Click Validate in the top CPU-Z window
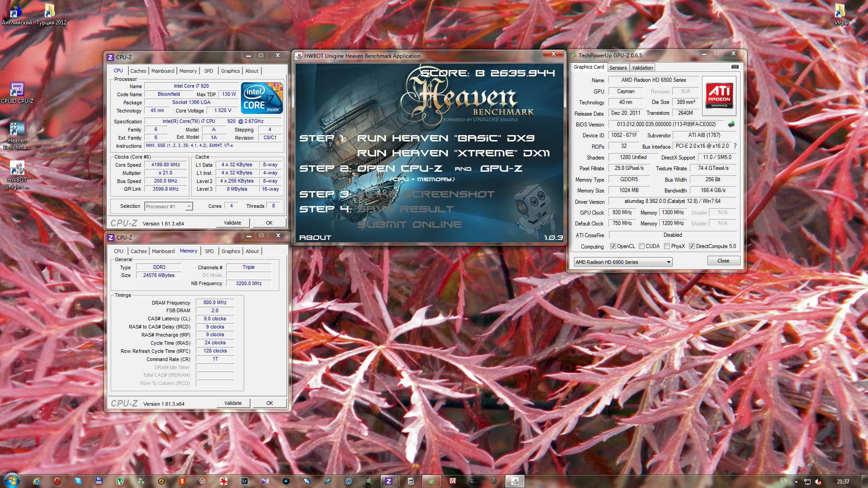 (232, 223)
